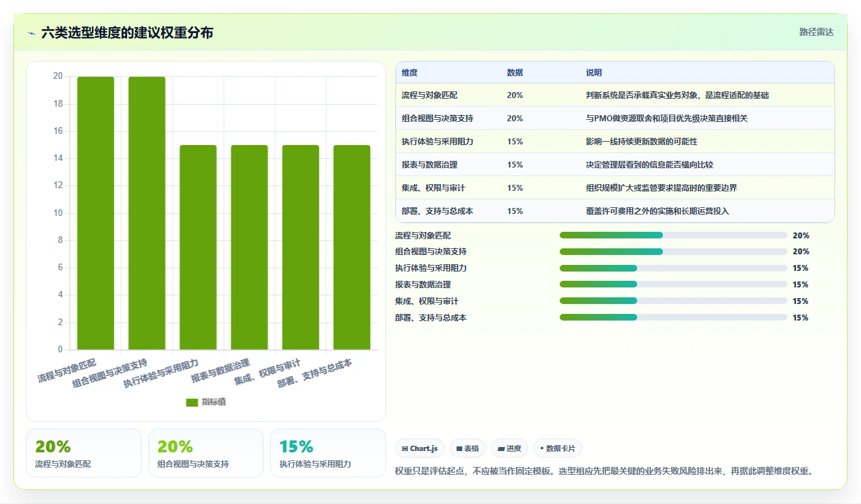Viewport: 861px width, 504px height.
Task: Open the 15% 执行体验与采用阻力 data card
Action: coord(328,453)
